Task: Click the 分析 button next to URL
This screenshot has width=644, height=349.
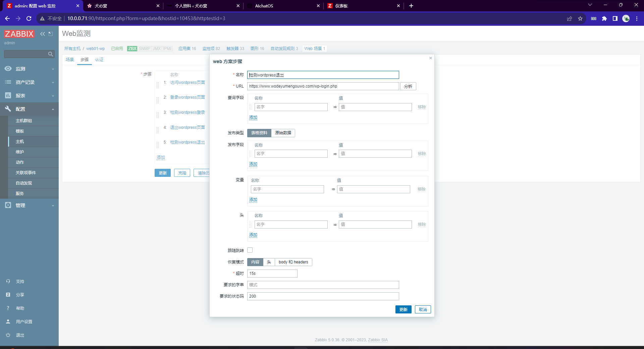Action: pyautogui.click(x=408, y=87)
